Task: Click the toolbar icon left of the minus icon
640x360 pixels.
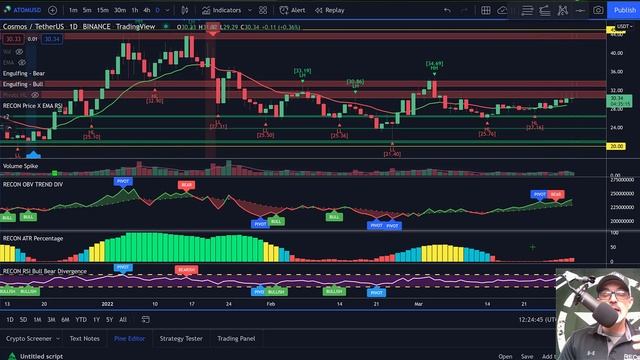Action: coord(563,10)
